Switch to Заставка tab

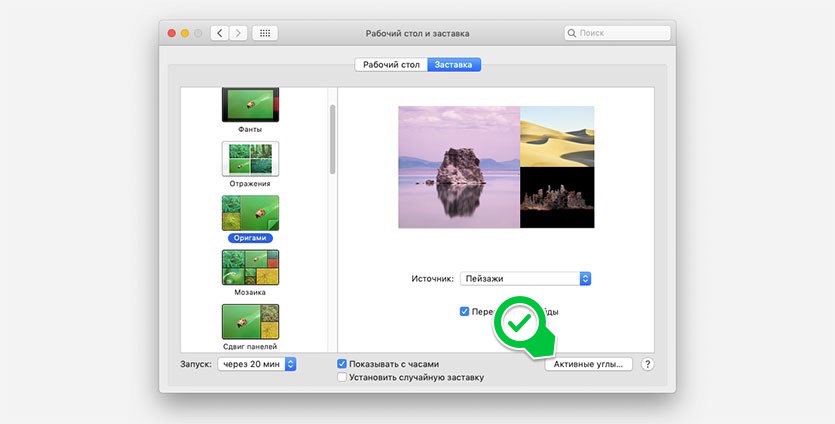(454, 64)
